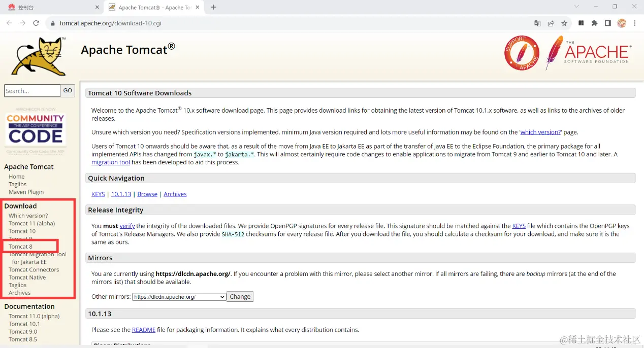Open the Taglibs link under Apache Tomcat
The height and width of the screenshot is (348, 644).
18,184
